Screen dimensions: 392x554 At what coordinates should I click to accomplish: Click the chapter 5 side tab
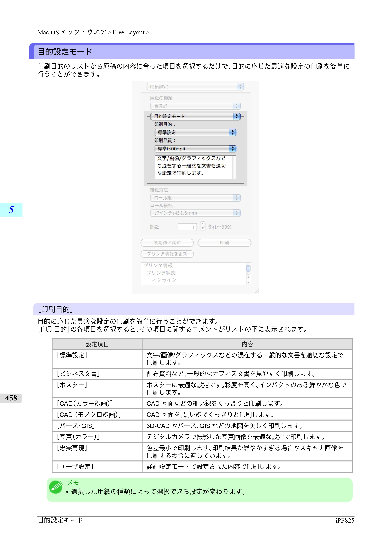coord(11,210)
